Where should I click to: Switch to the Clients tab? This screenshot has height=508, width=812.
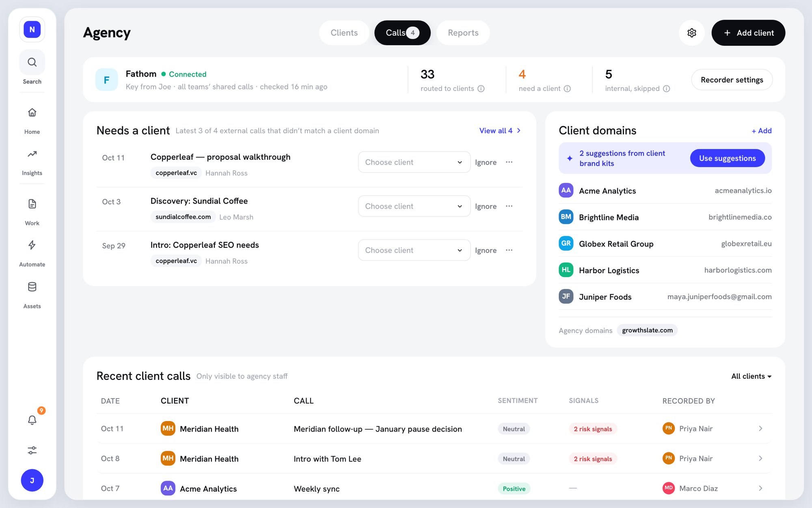coord(344,33)
